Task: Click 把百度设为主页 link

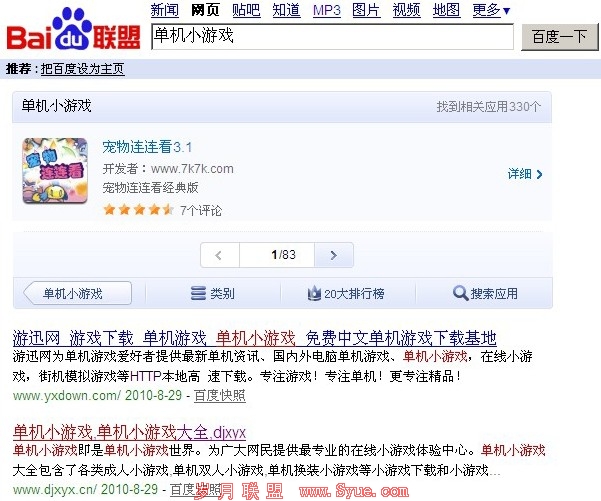Action: coord(82,69)
